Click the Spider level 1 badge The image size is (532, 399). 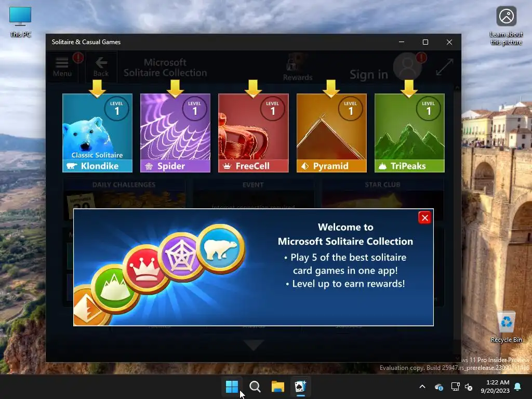[x=195, y=109]
